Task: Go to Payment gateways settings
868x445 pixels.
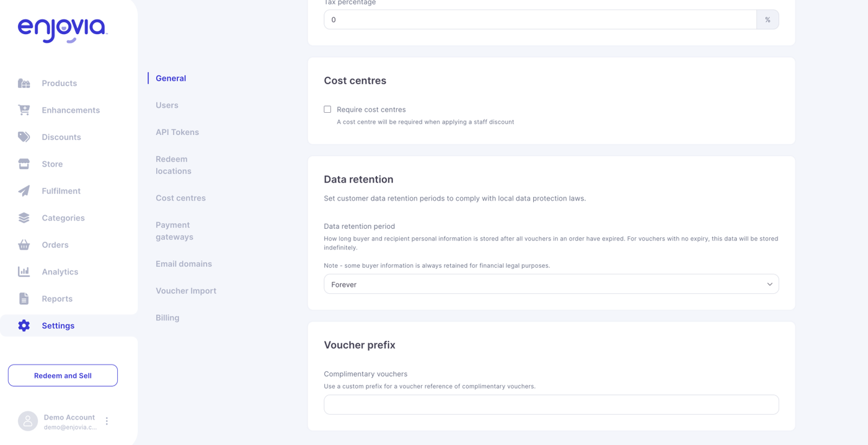Action: pyautogui.click(x=174, y=231)
